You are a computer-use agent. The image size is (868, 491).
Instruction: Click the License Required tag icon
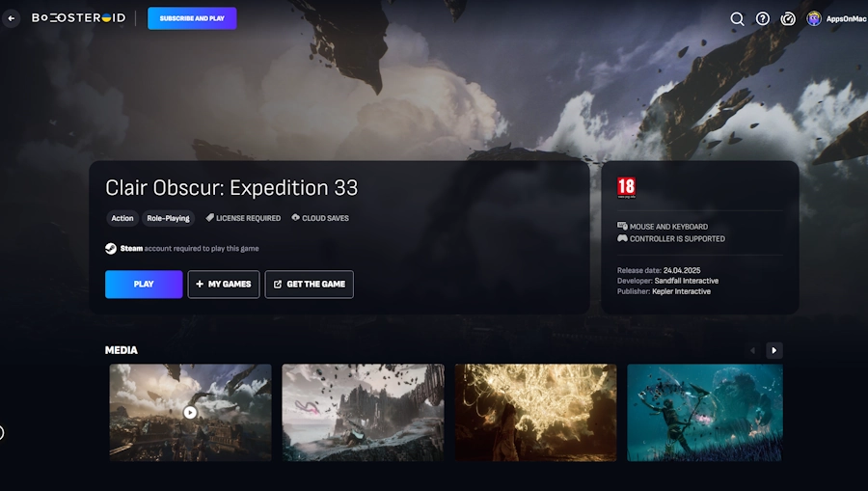click(210, 218)
